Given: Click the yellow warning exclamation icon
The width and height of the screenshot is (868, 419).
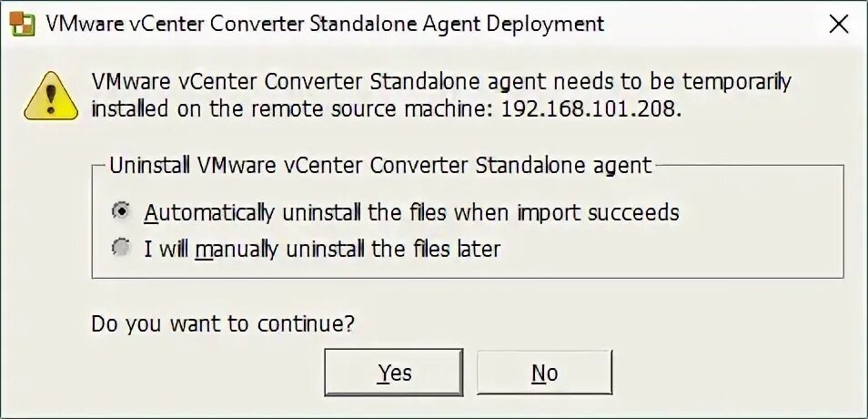Looking at the screenshot, I should (x=49, y=96).
